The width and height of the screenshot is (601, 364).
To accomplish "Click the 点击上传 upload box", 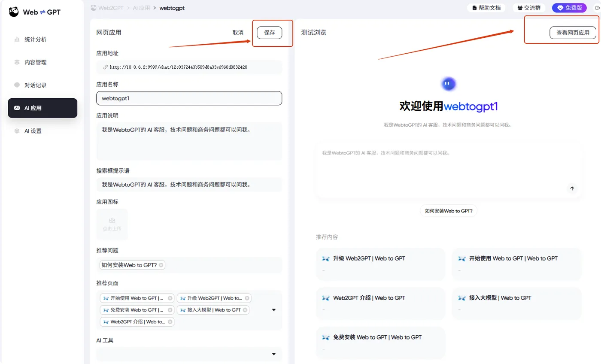I will (x=112, y=224).
